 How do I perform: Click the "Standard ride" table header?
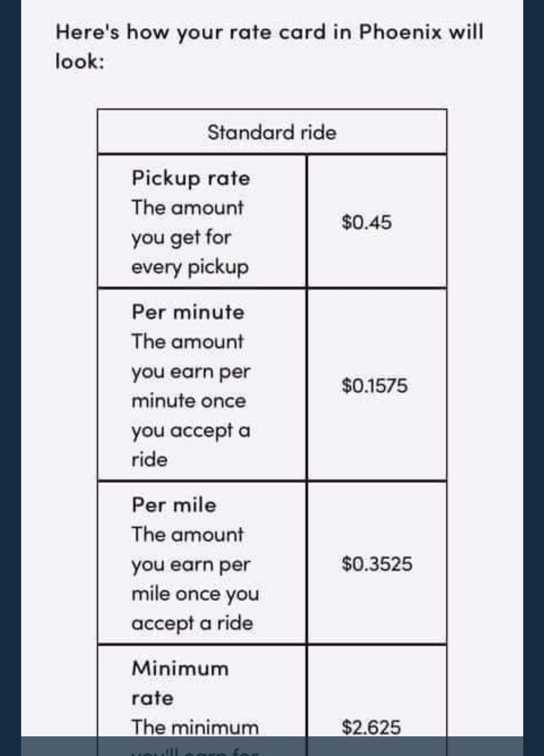coord(272,132)
